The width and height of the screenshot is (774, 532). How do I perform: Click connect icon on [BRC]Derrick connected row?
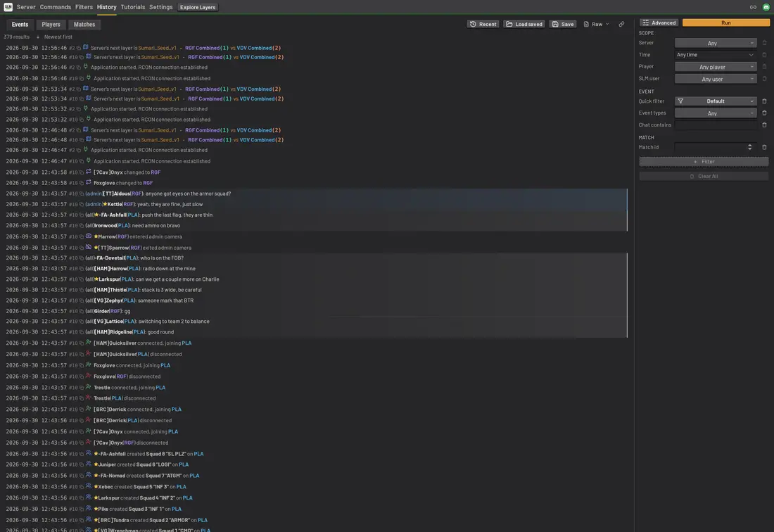89,408
